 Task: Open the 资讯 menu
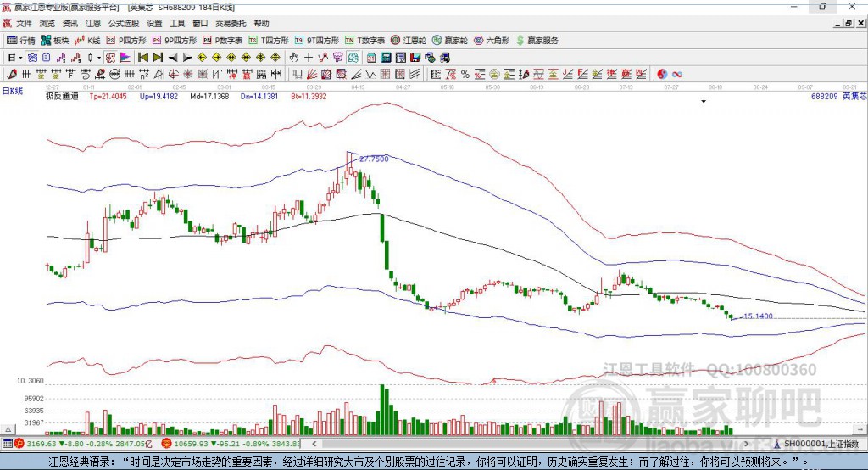tap(70, 23)
